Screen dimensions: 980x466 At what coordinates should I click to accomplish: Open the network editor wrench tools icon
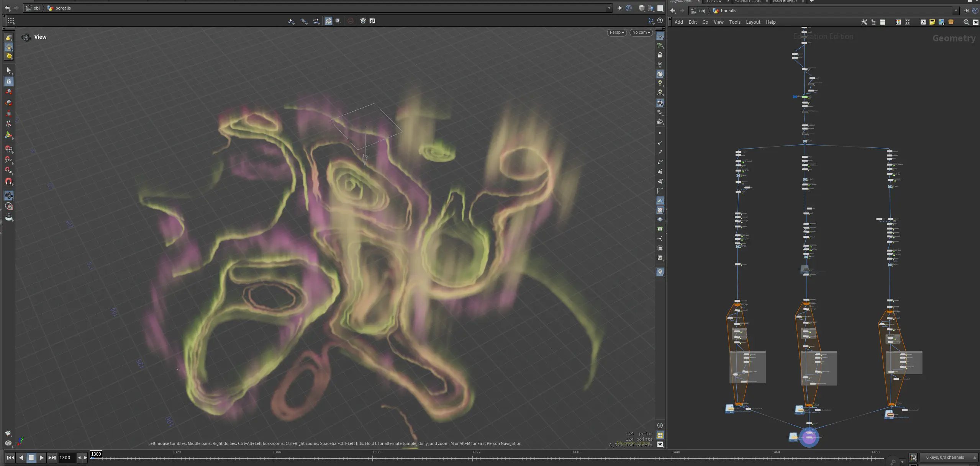(864, 22)
